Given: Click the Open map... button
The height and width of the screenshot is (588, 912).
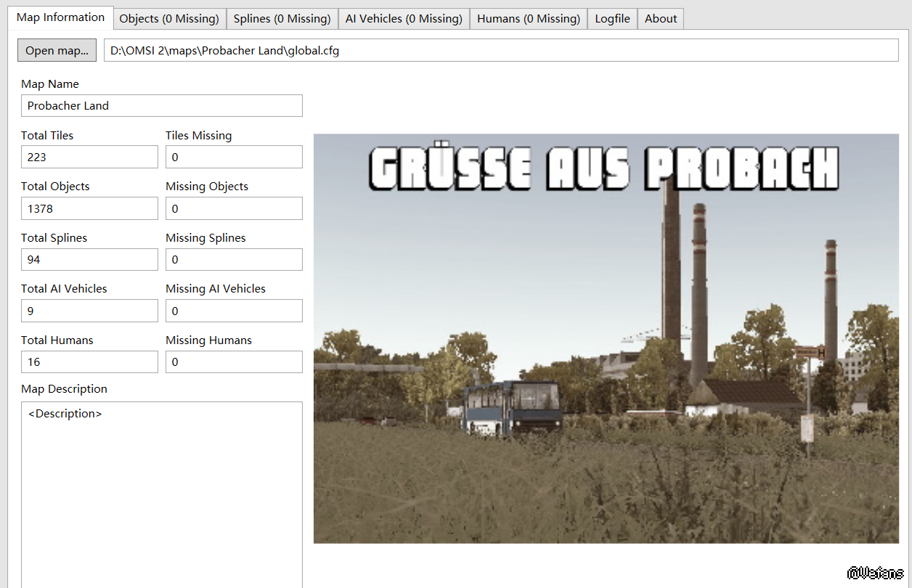Looking at the screenshot, I should [57, 51].
